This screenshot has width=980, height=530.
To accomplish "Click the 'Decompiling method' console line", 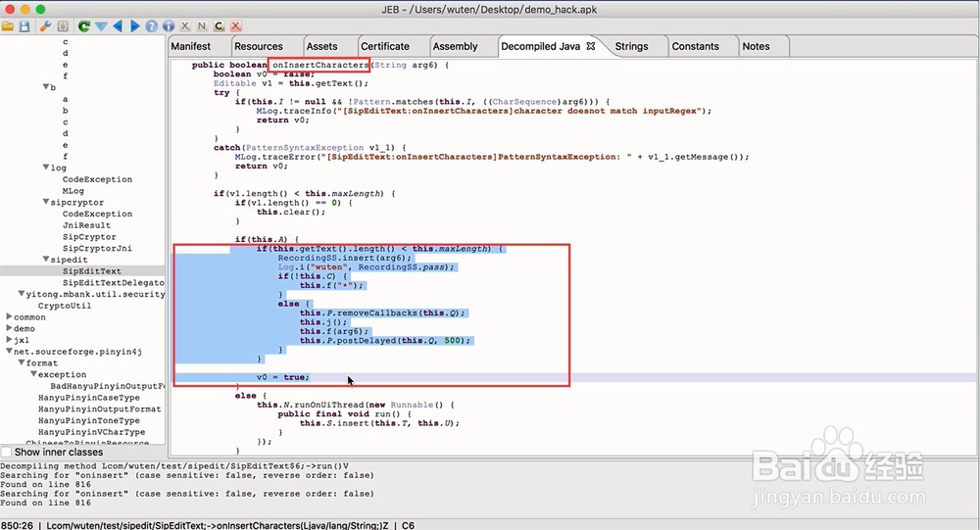I will 175,466.
